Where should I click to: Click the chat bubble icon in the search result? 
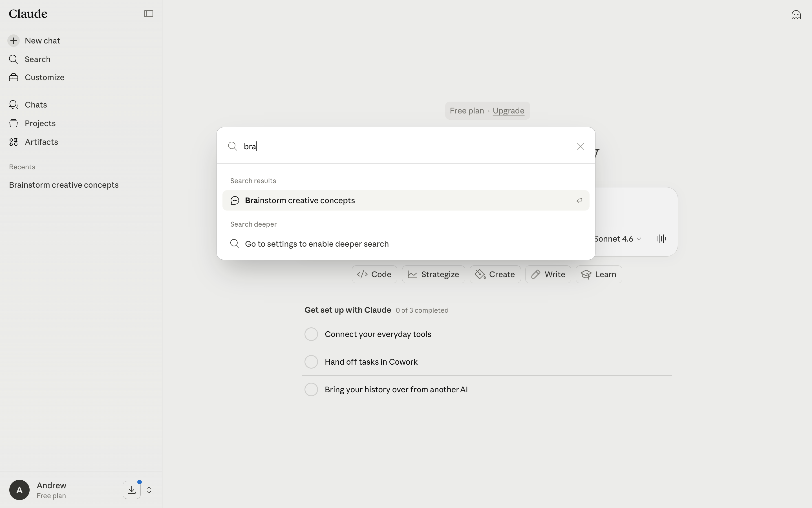click(235, 200)
